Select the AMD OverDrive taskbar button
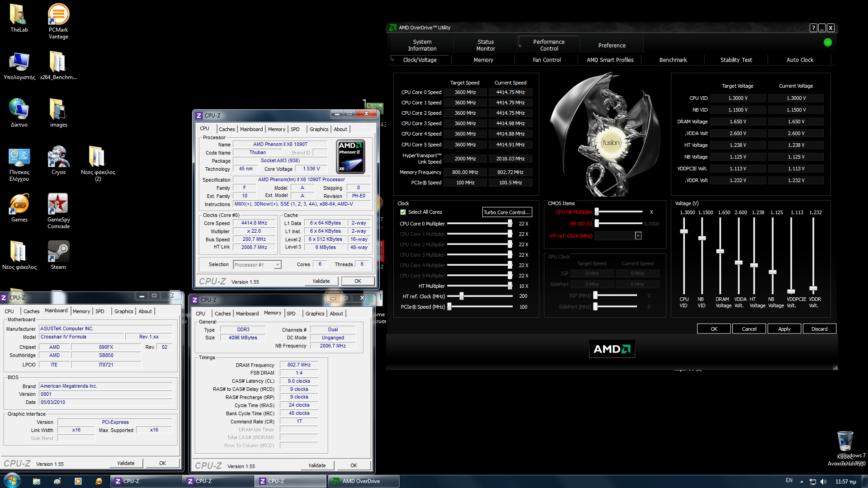Viewport: 868px width, 488px height. tap(363, 481)
